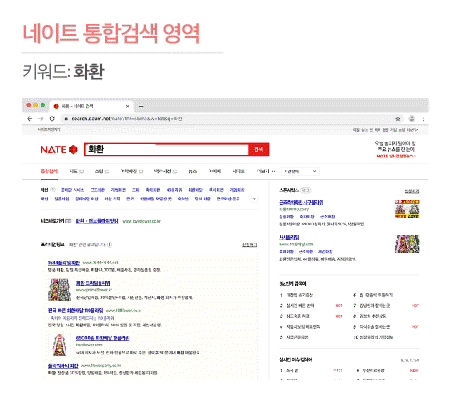
Task: Click the first blue link in the power link list
Action: pos(64,263)
